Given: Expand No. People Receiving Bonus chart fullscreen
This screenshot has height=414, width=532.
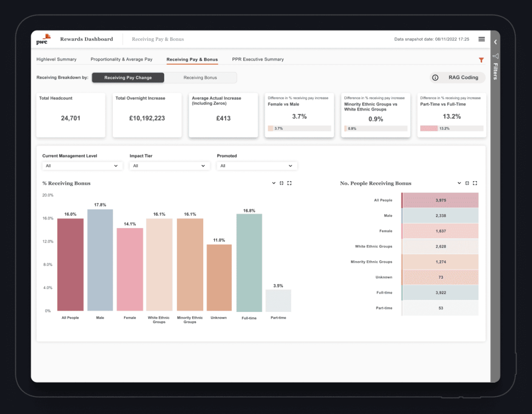Looking at the screenshot, I should click(475, 183).
